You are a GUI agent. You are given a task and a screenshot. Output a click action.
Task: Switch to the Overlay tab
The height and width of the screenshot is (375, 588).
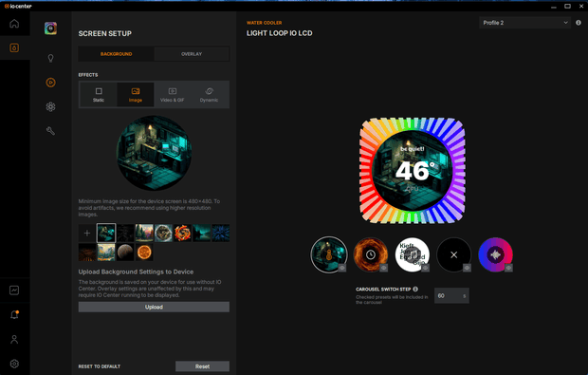(x=192, y=54)
